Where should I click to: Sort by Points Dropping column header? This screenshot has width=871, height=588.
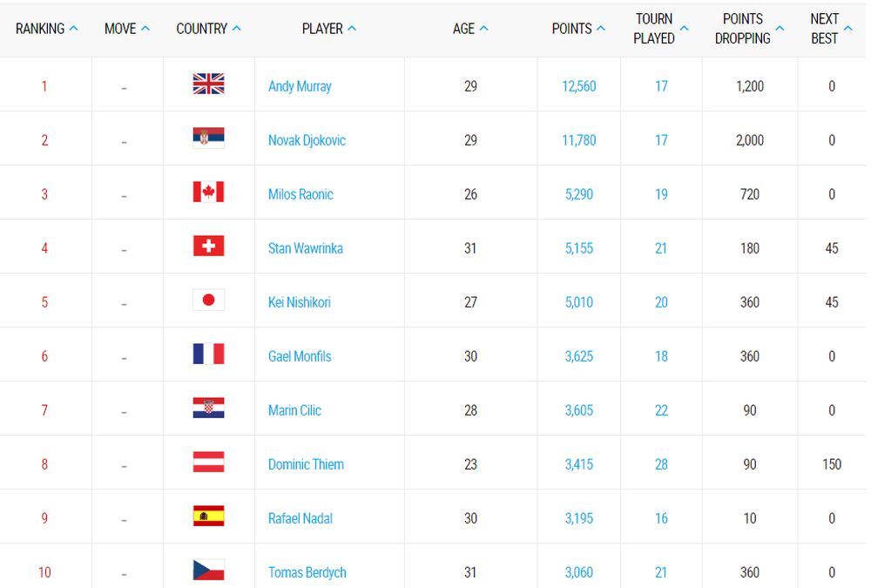(742, 29)
